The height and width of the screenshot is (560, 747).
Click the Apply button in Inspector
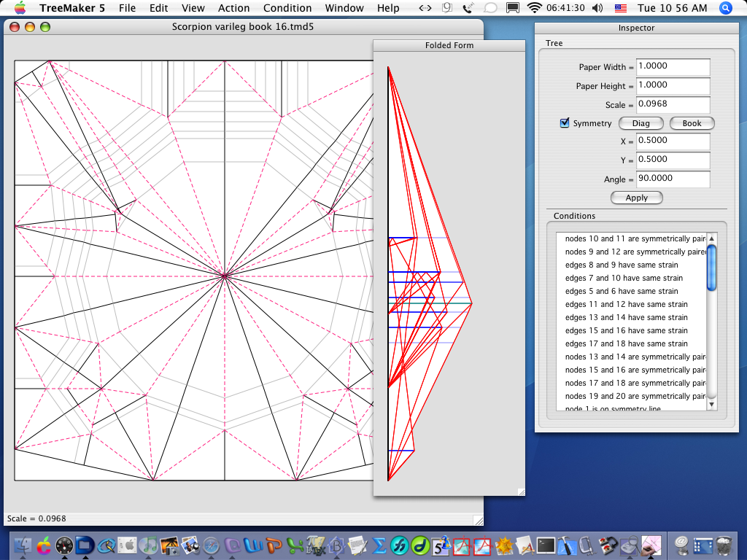pos(636,198)
